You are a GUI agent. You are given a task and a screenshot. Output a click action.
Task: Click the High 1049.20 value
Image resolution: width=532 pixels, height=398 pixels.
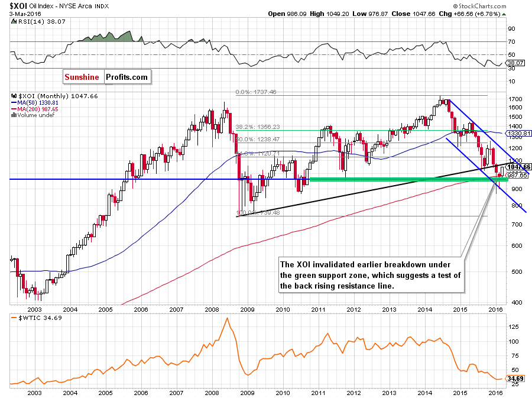(329, 14)
